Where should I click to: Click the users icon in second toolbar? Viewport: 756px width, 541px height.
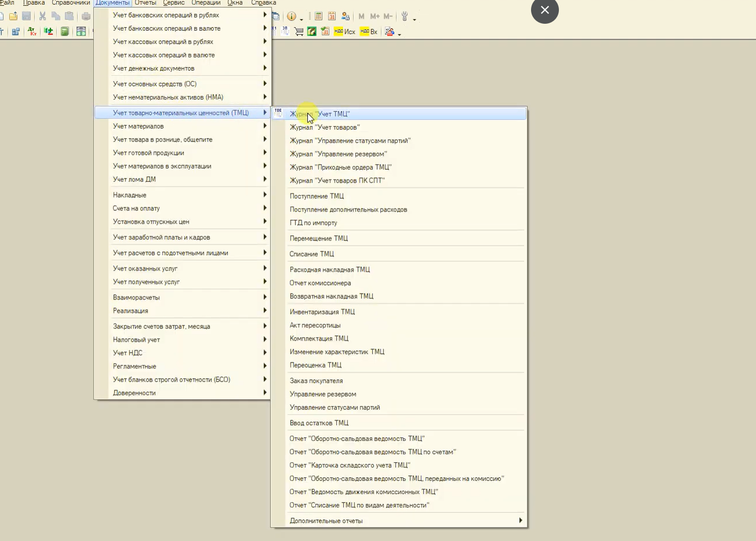click(x=390, y=31)
